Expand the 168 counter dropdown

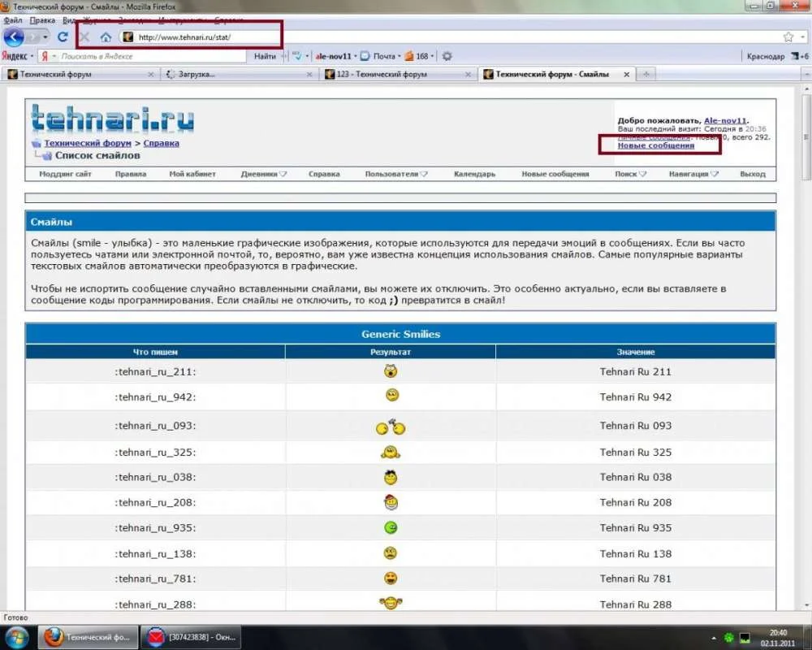point(433,56)
